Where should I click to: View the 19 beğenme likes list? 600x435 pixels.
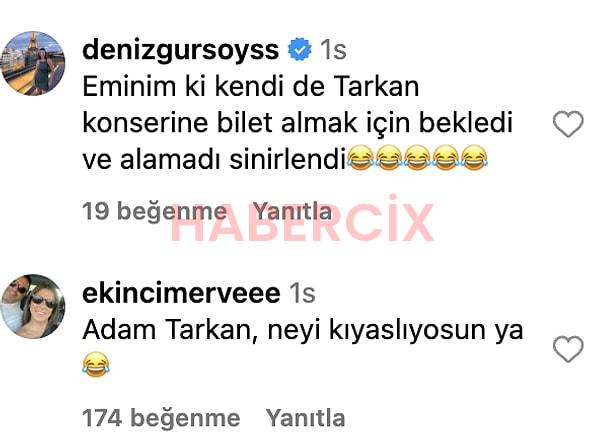pos(155,211)
